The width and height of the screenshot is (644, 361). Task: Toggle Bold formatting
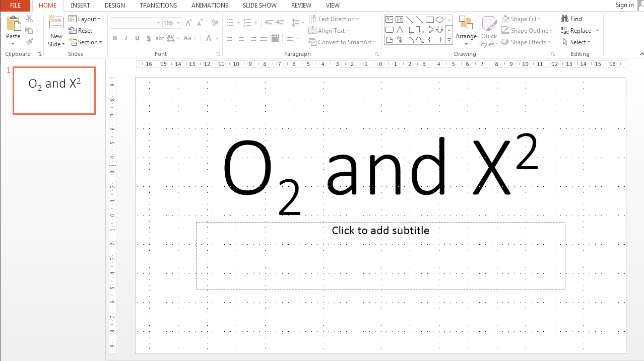115,38
